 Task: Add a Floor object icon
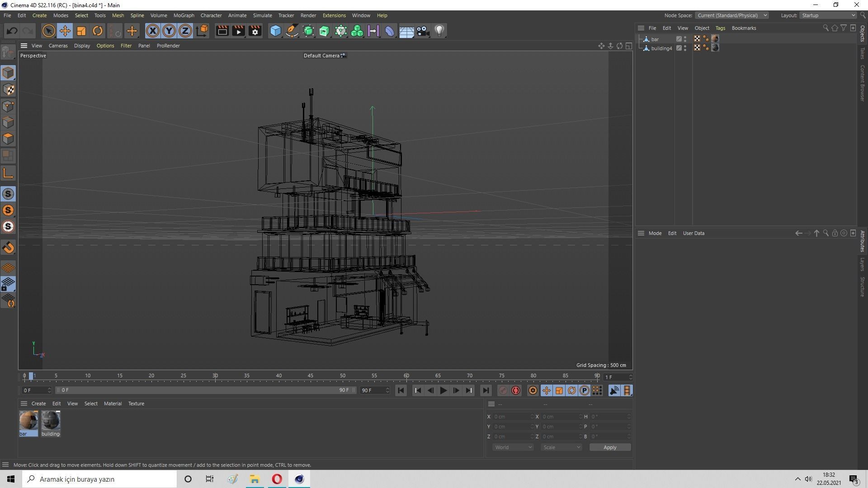pos(406,31)
